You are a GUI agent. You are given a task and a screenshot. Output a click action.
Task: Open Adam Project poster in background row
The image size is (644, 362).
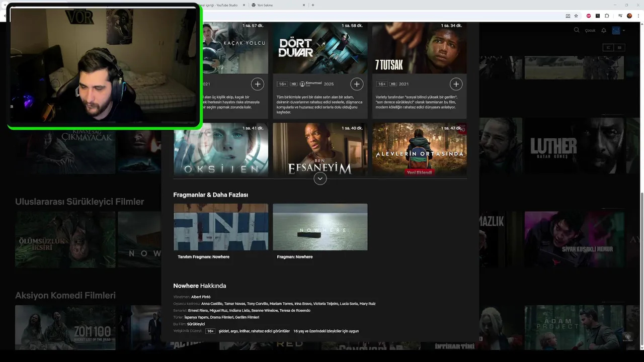(x=574, y=327)
